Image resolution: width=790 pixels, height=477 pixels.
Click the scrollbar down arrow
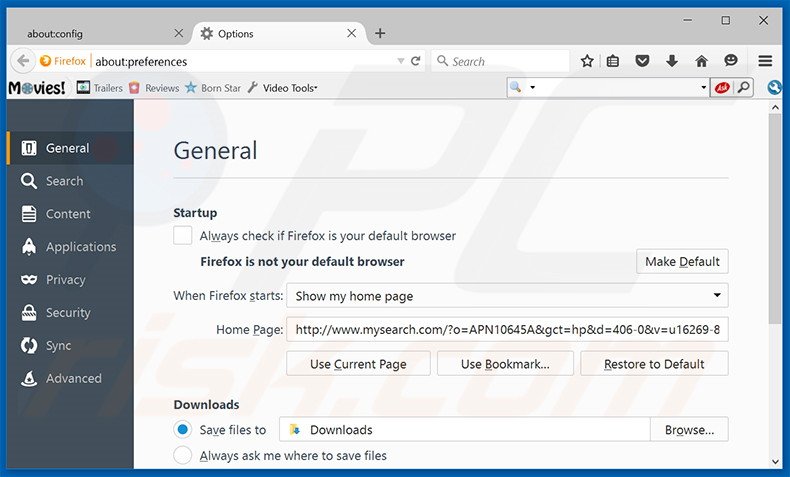click(x=775, y=462)
